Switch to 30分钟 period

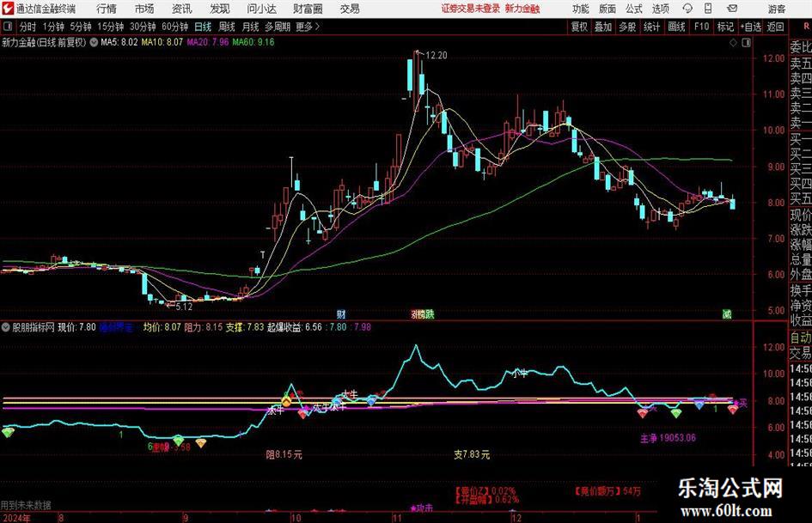(x=143, y=27)
